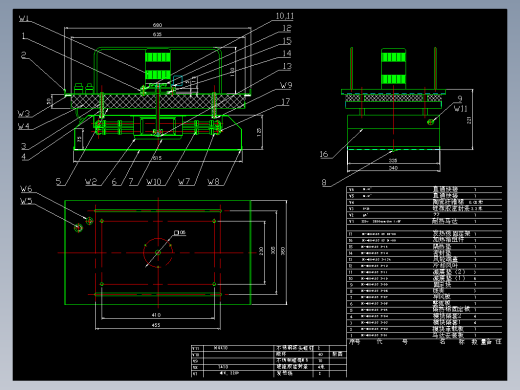Click the □106 square dimension label

pyautogui.click(x=180, y=232)
